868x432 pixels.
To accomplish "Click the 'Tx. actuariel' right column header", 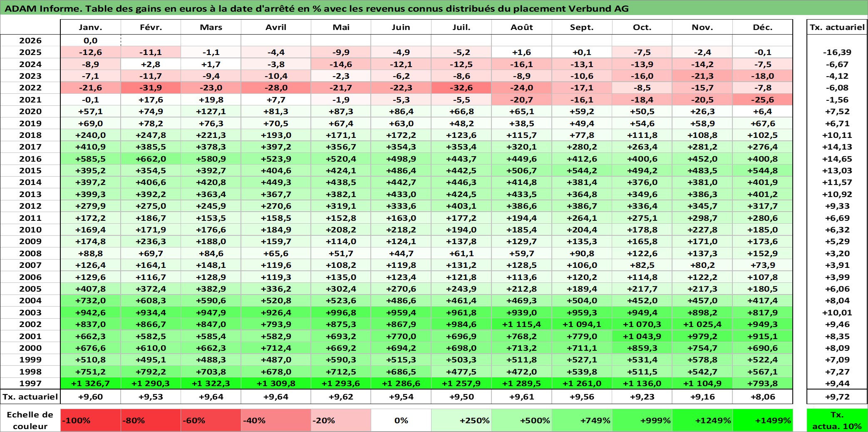I will point(837,27).
